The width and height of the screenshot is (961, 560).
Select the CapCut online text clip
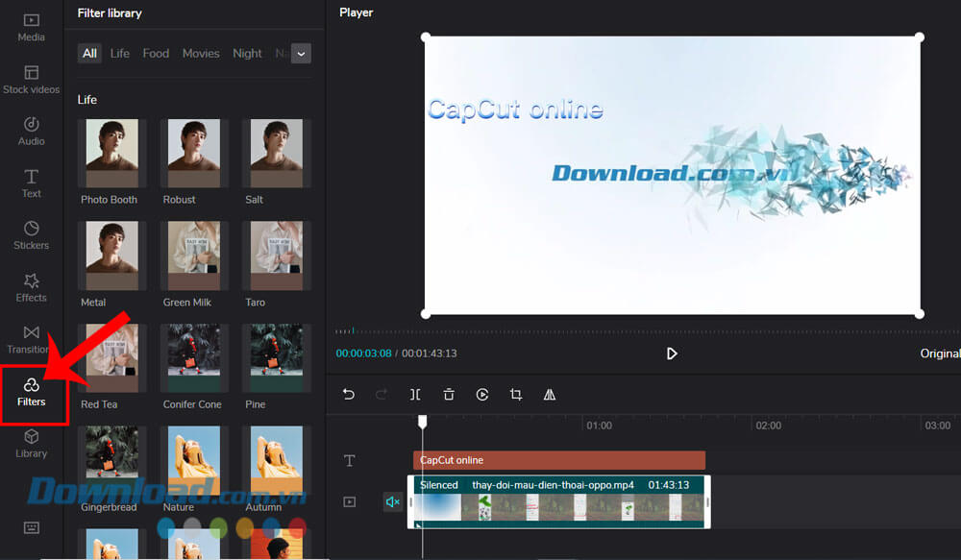tap(558, 460)
